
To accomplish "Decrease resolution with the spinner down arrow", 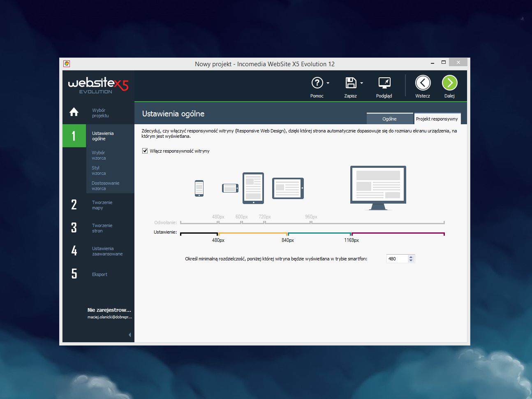I will click(411, 261).
